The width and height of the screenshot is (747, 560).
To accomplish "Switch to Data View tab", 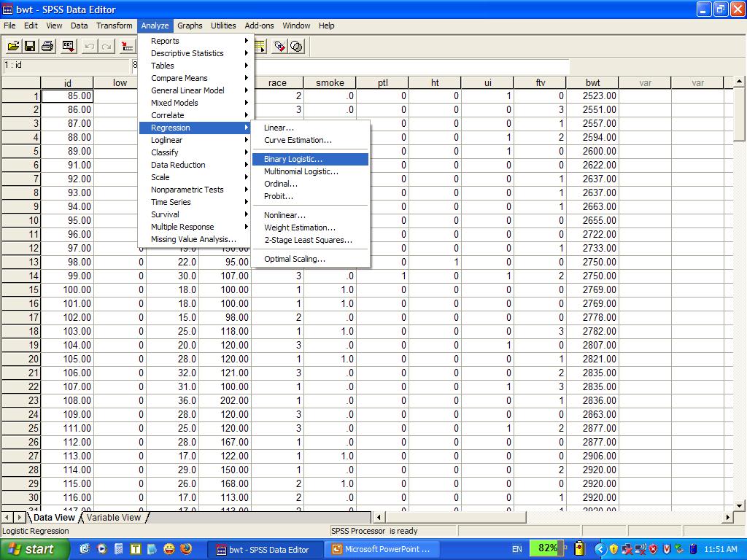I will [54, 518].
